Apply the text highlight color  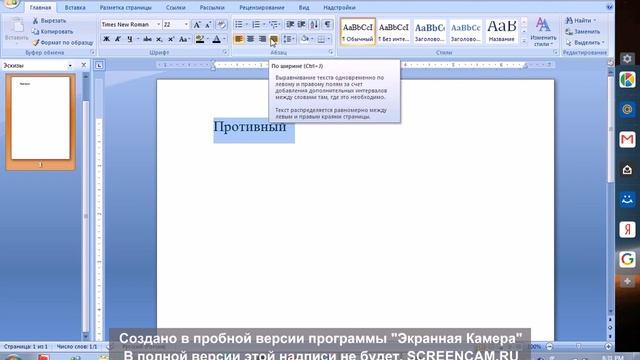[x=200, y=39]
